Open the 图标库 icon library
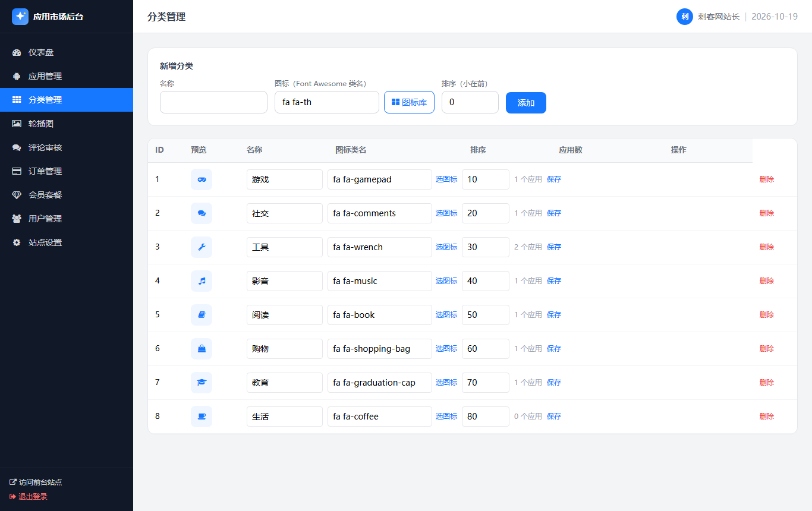This screenshot has height=511, width=812. click(409, 102)
